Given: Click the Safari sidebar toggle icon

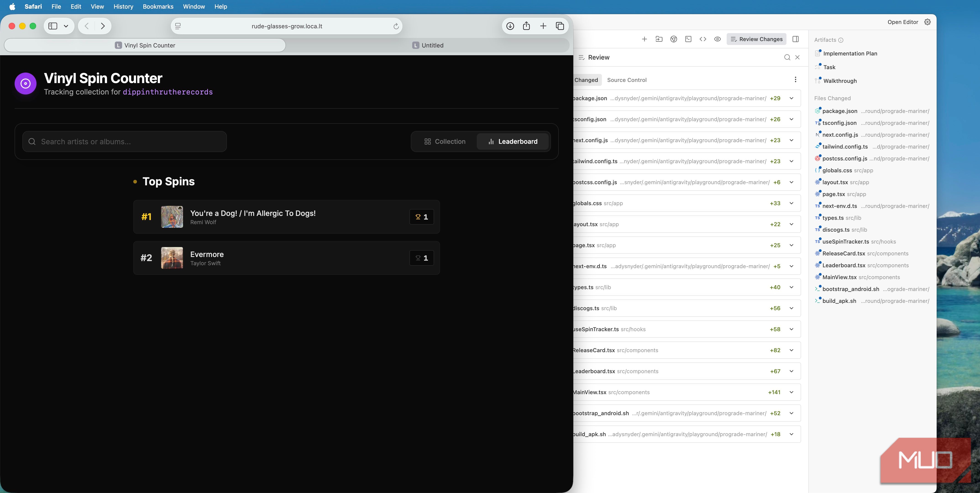Looking at the screenshot, I should (53, 26).
